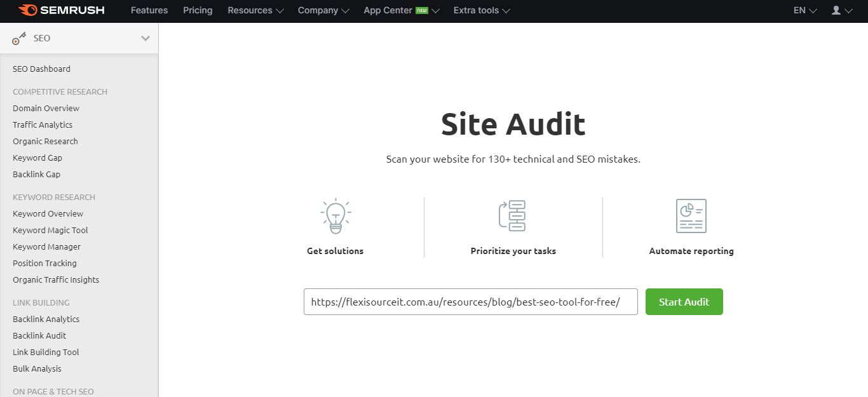This screenshot has width=868, height=397.
Task: Open the Company dropdown menu
Action: 323,10
